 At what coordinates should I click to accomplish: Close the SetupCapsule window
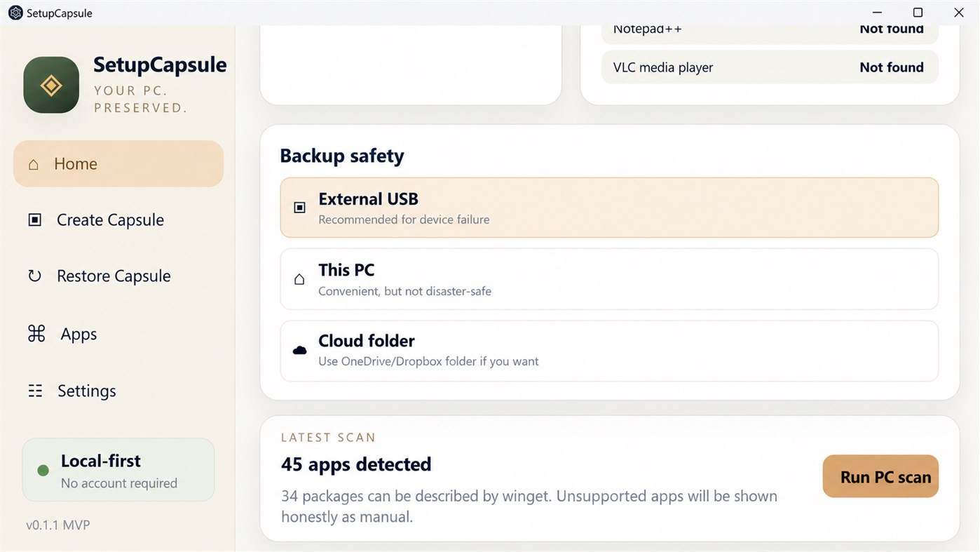[x=959, y=13]
